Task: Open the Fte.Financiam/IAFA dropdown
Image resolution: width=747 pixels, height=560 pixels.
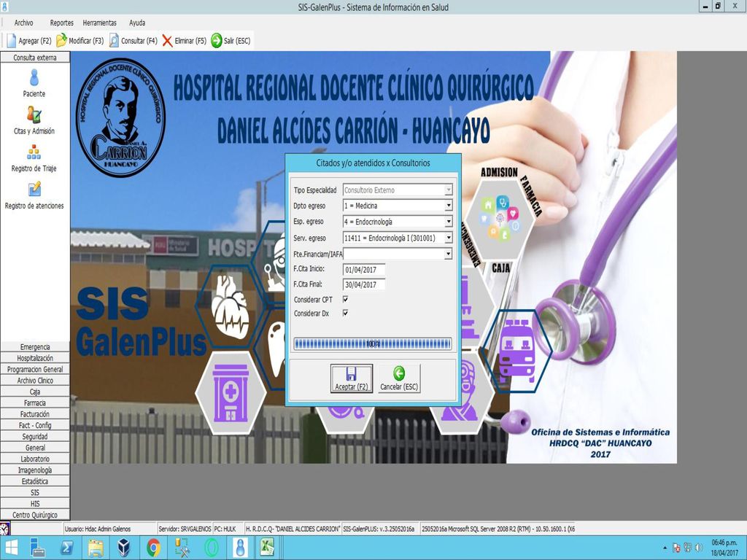Action: [448, 254]
